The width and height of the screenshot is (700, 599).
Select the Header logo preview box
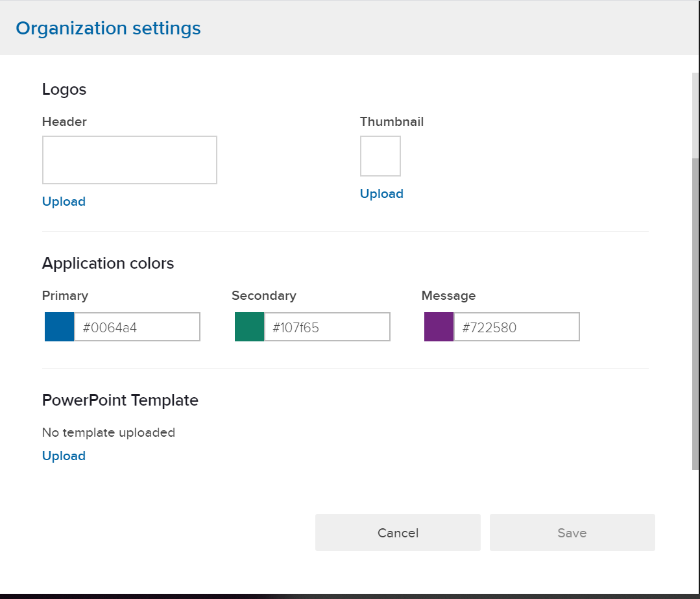pos(130,160)
